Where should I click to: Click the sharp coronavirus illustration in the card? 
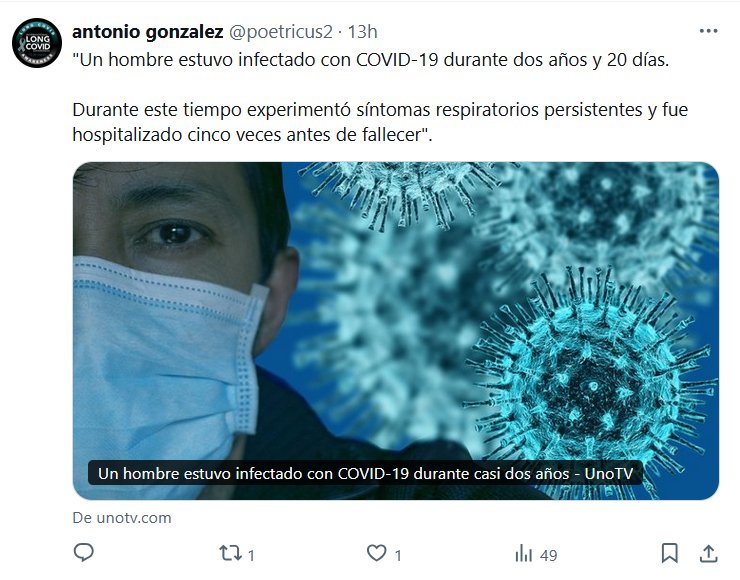pos(590,382)
